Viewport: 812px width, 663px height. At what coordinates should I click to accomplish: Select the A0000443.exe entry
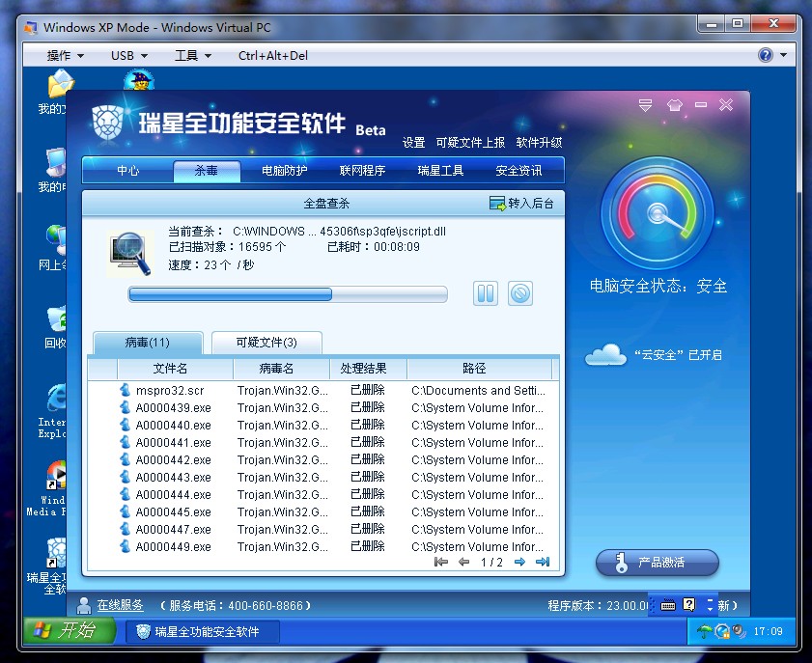pyautogui.click(x=323, y=477)
